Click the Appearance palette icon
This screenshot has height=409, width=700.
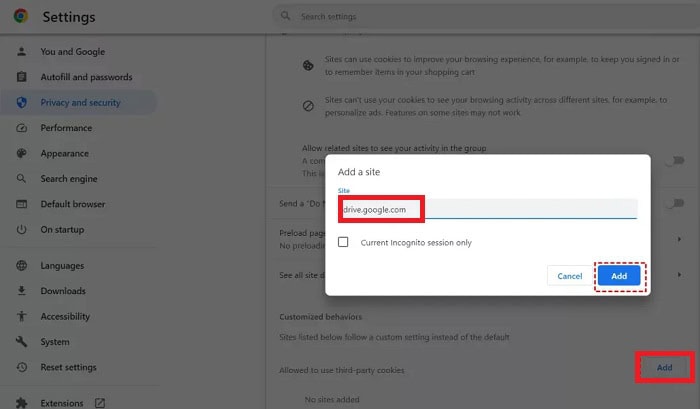(21, 153)
